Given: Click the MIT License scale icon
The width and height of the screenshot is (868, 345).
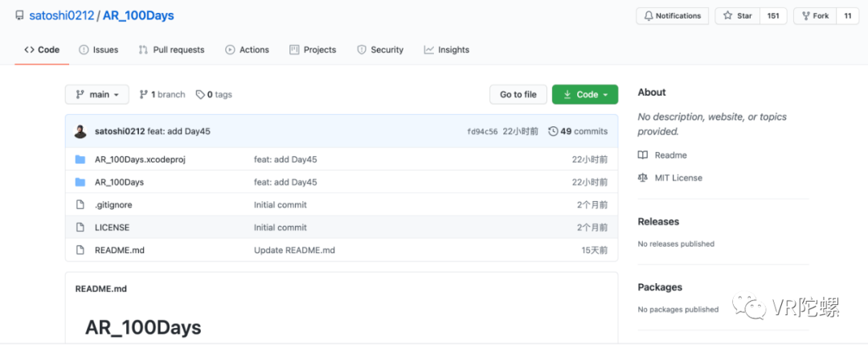Looking at the screenshot, I should click(643, 178).
